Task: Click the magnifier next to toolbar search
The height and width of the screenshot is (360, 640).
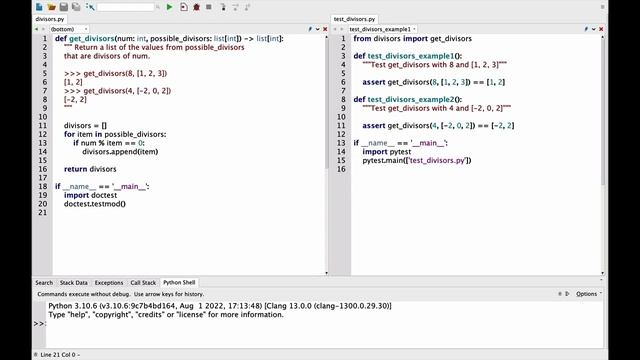Action: coord(158,7)
